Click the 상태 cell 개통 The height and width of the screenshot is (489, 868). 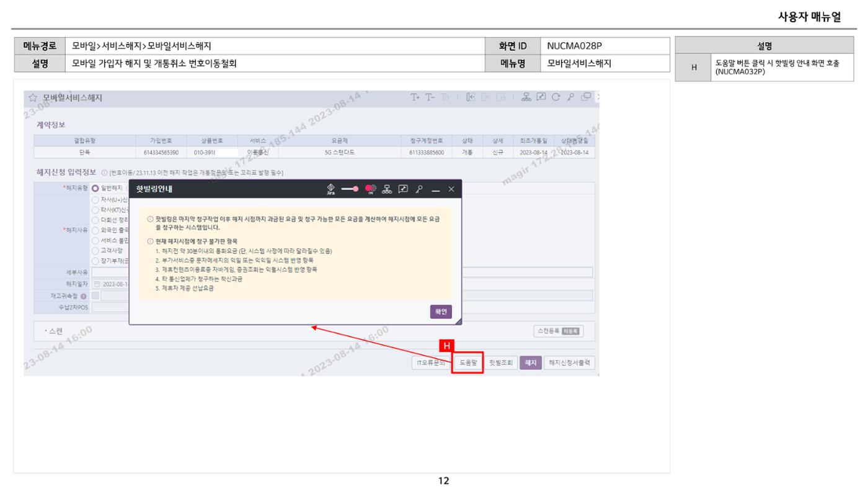click(x=467, y=152)
